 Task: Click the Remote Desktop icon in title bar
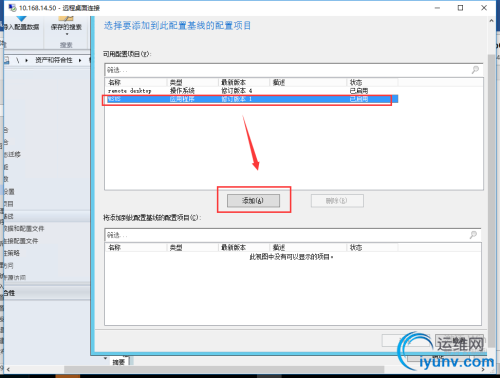tap(12, 7)
